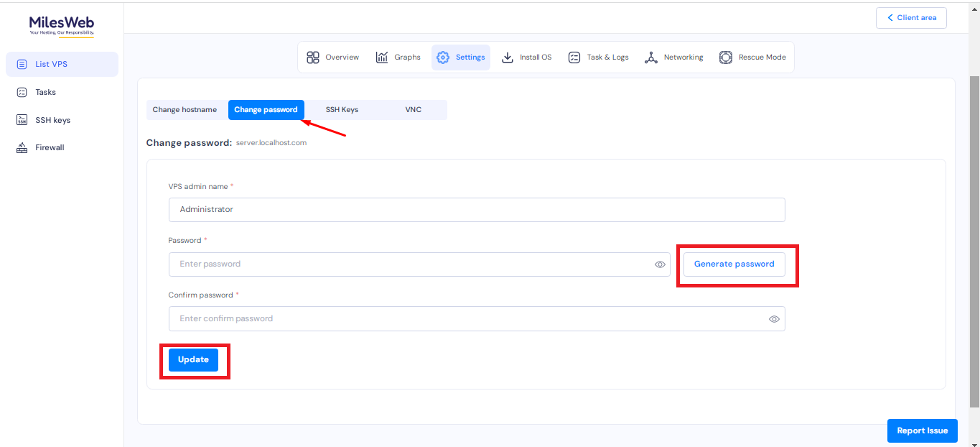Image resolution: width=980 pixels, height=447 pixels.
Task: Switch to the Change hostname tab
Action: pyautogui.click(x=185, y=110)
